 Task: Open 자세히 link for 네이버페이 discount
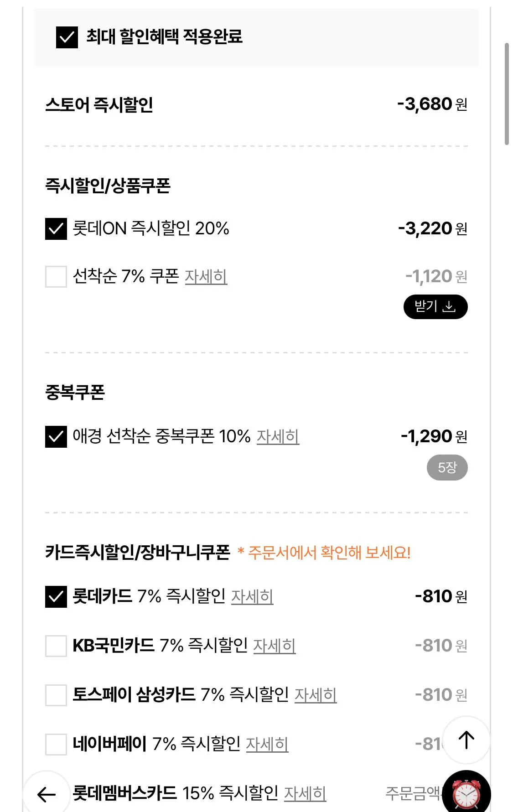coord(267,745)
